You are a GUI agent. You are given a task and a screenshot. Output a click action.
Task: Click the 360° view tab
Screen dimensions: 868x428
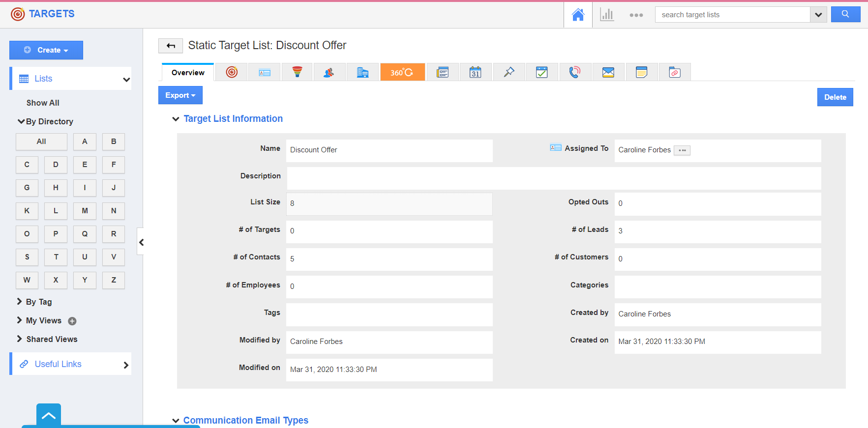click(402, 72)
